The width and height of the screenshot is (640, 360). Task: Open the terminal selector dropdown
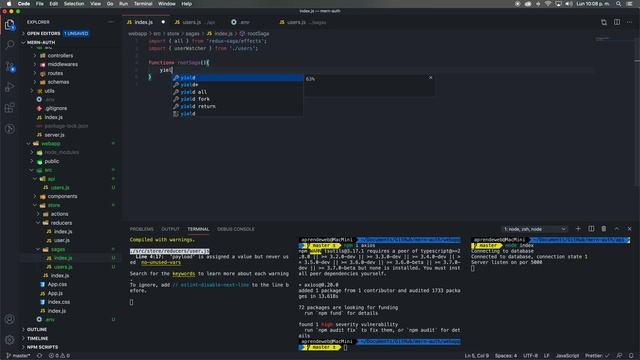click(535, 229)
